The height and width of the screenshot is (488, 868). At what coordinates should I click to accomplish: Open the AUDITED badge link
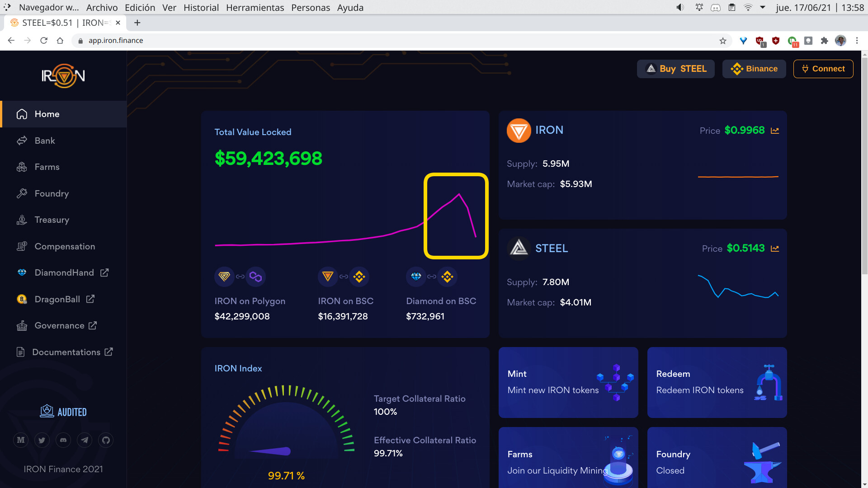click(63, 412)
